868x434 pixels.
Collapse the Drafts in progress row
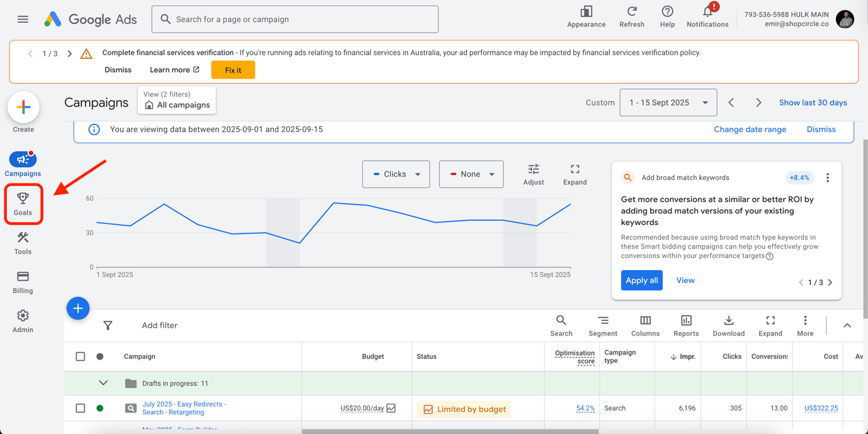tap(103, 383)
